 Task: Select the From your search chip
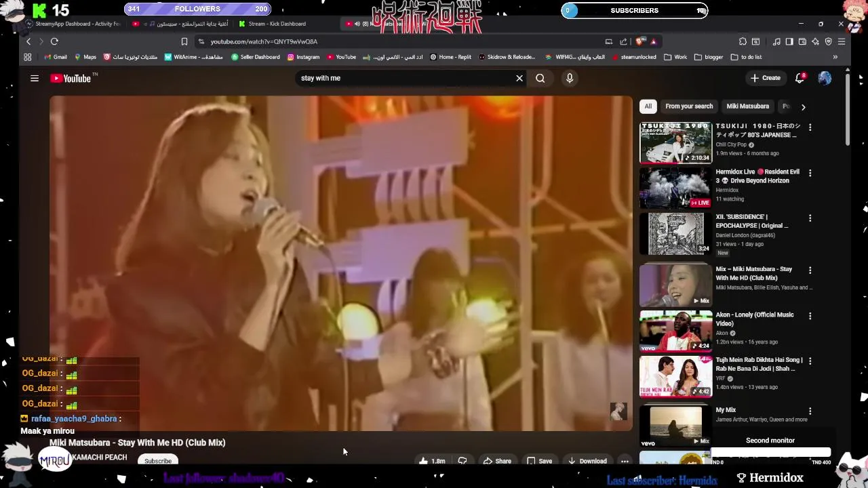(x=689, y=106)
